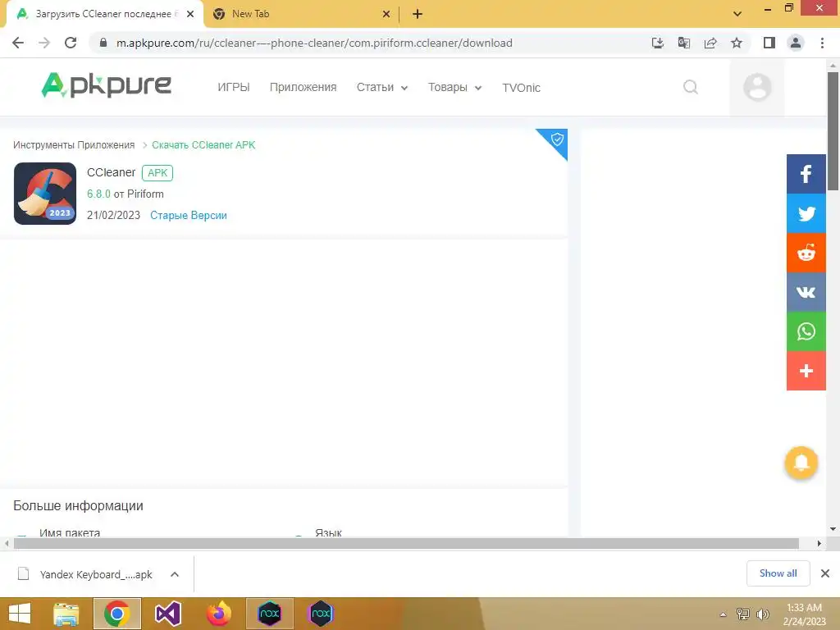This screenshot has width=840, height=630.
Task: Open Старые Версии link
Action: 189,216
